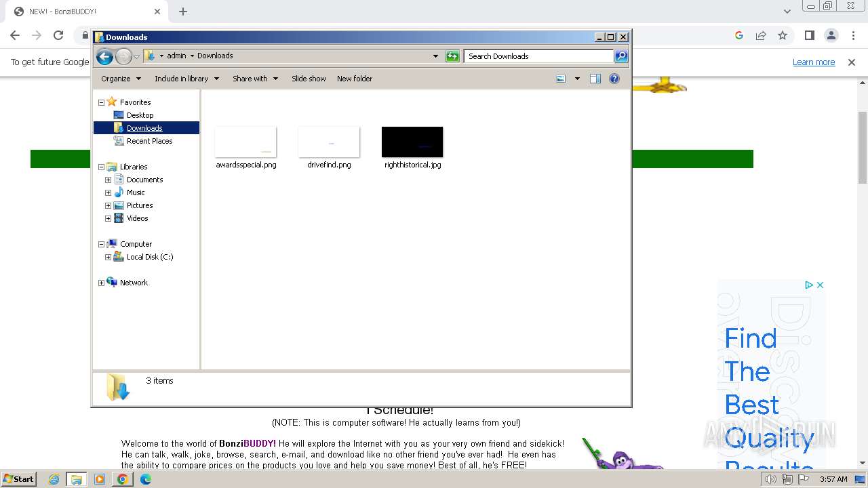868x488 pixels.
Task: Expand the Music library node
Action: pos(108,192)
